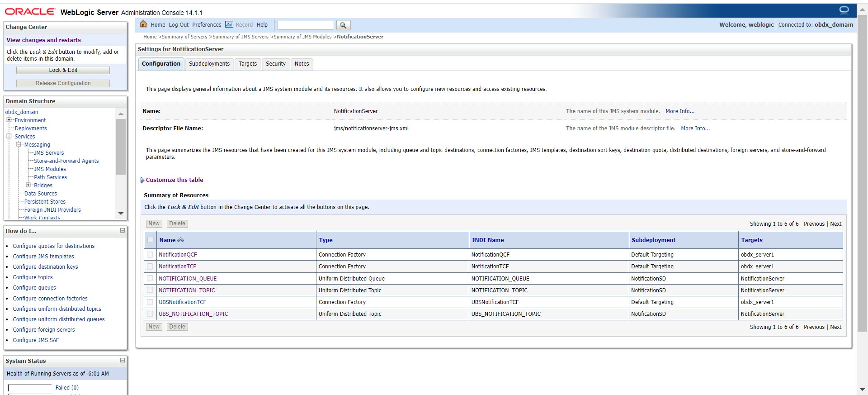This screenshot has width=868, height=395.
Task: Open Configure JMS SAF help link
Action: coord(36,340)
